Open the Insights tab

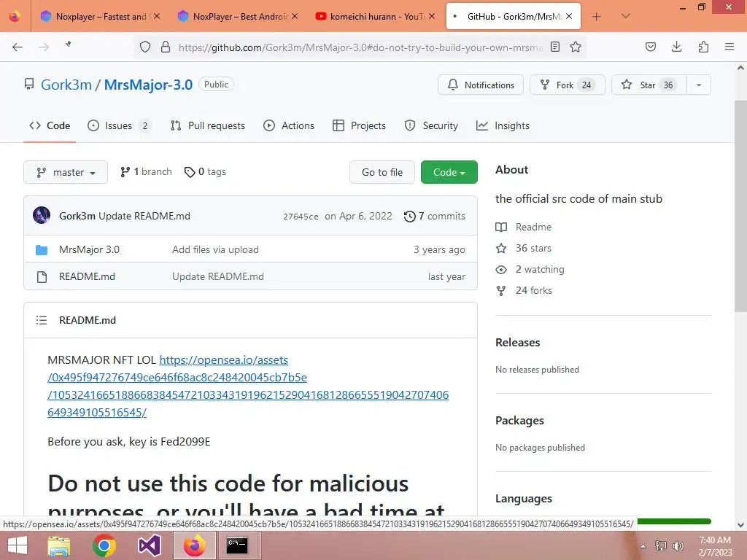coord(503,125)
